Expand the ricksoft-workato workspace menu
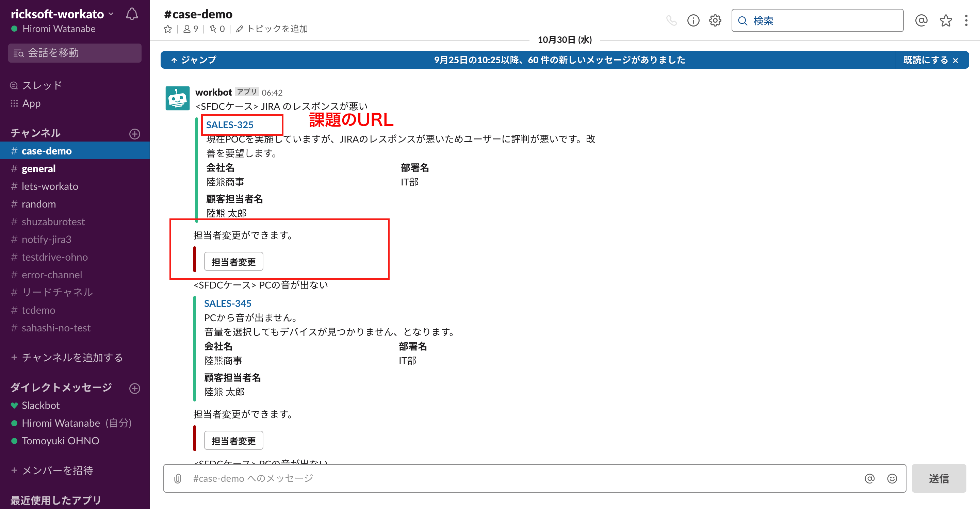Image resolution: width=980 pixels, height=509 pixels. (x=62, y=14)
